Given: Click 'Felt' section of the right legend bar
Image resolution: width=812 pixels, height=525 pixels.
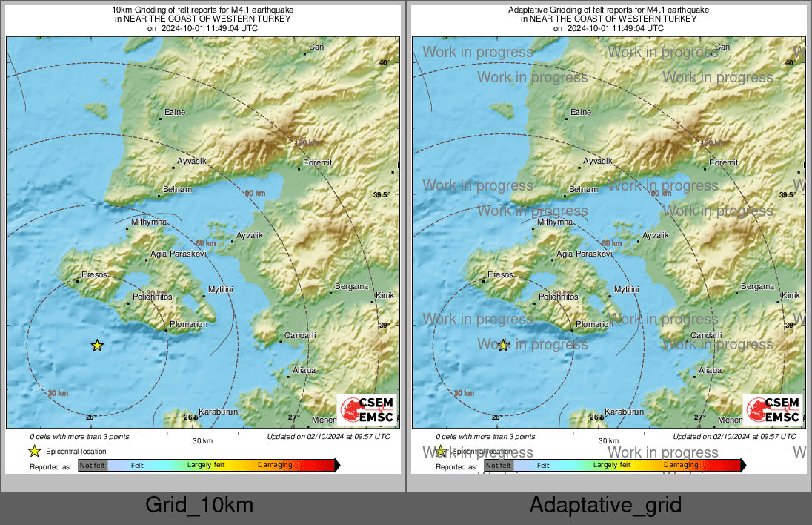Looking at the screenshot, I should point(543,466).
